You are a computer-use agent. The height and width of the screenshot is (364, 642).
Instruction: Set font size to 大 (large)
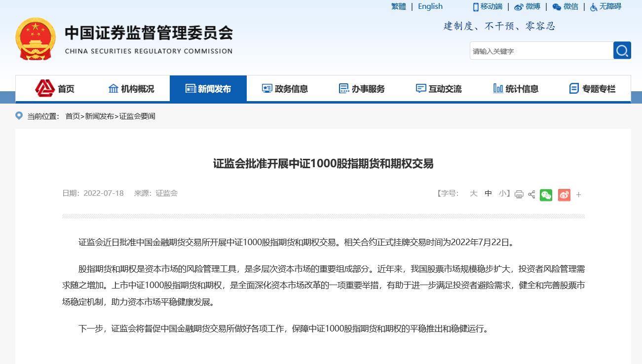(473, 193)
